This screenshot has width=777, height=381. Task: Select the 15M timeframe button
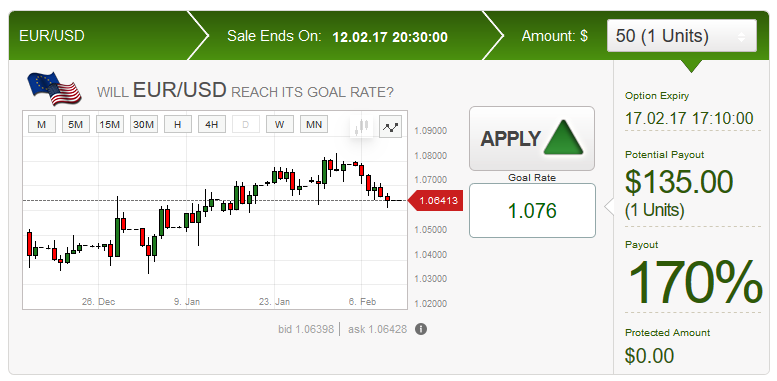coord(110,125)
